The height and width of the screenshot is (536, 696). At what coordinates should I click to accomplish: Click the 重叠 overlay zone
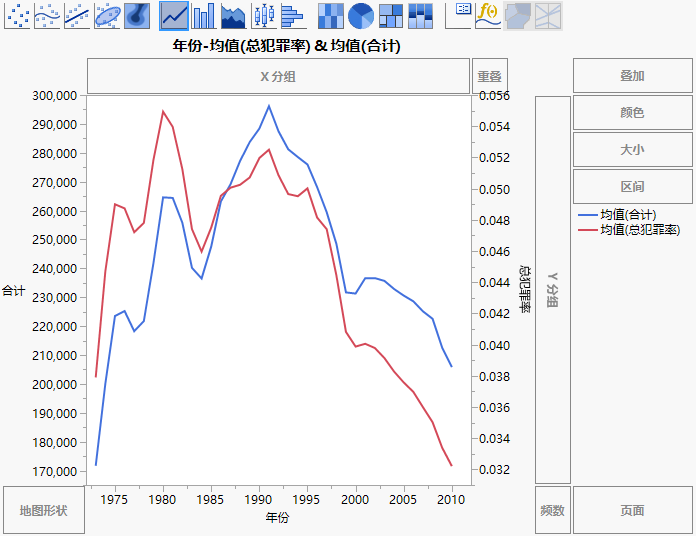pos(490,76)
